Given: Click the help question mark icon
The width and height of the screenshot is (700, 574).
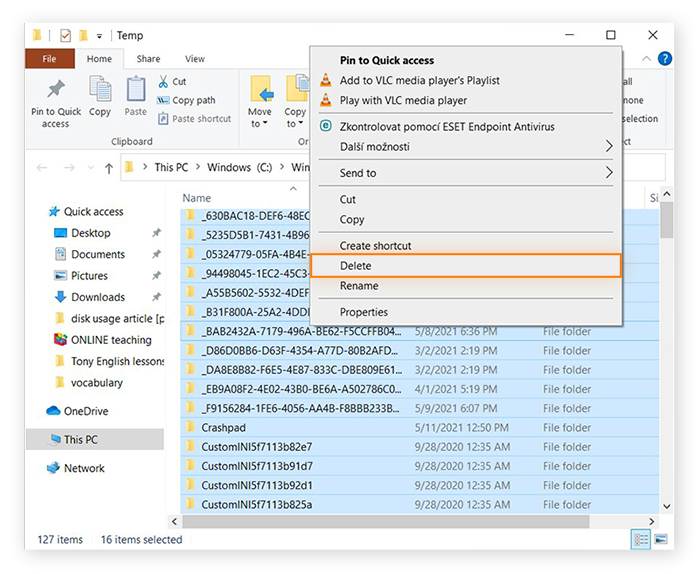Looking at the screenshot, I should (665, 58).
